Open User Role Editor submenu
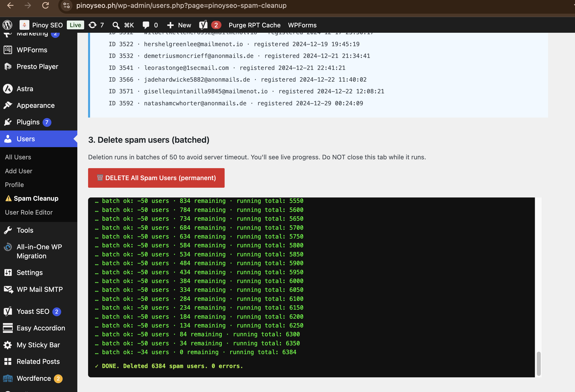 (x=29, y=212)
